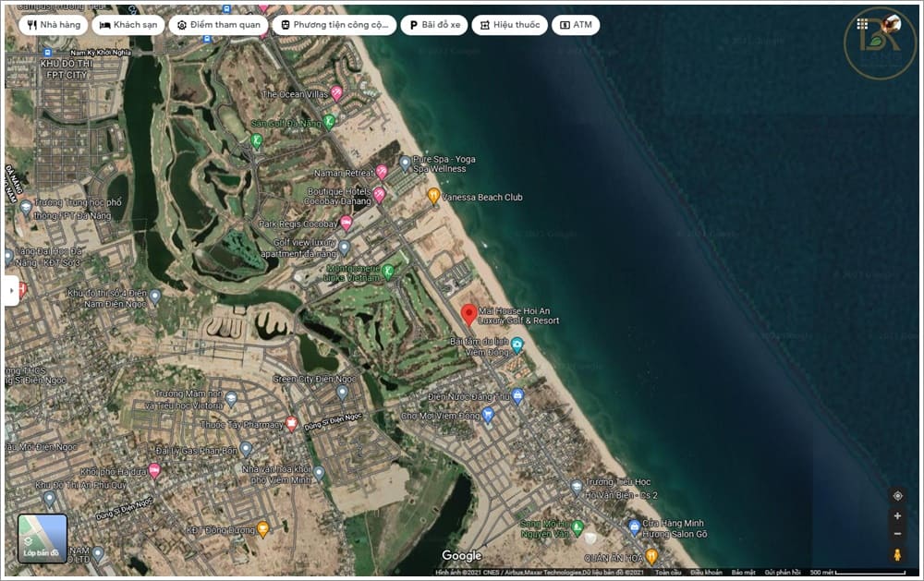924x581 pixels.
Task: Open the Google apps grid icon
Action: 862,24
